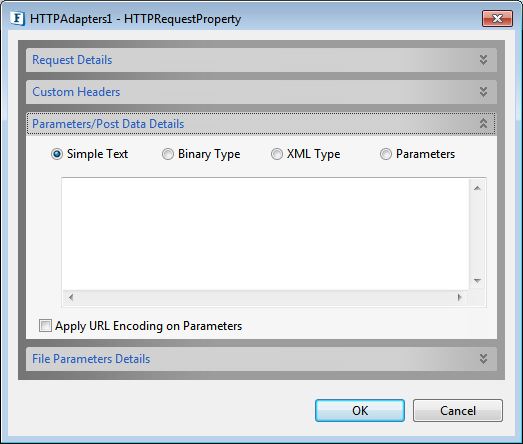
Task: Expand File Parameters Details chevron icon
Action: point(483,359)
